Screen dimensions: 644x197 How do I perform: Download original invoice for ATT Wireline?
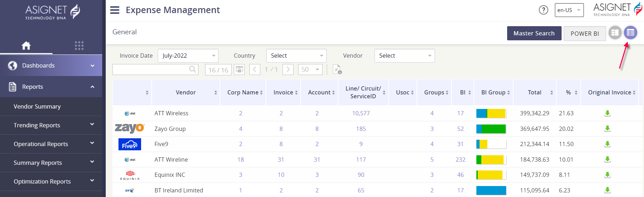click(x=608, y=160)
